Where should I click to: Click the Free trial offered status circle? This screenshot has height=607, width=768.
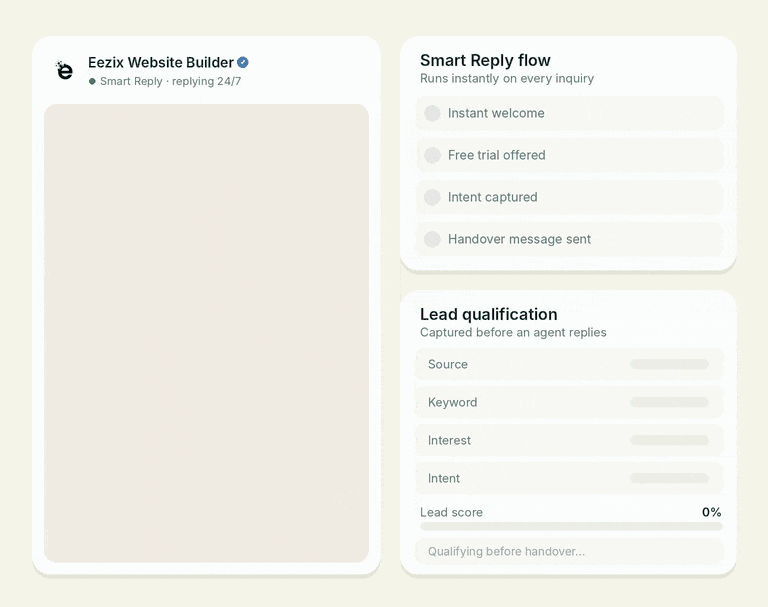432,155
